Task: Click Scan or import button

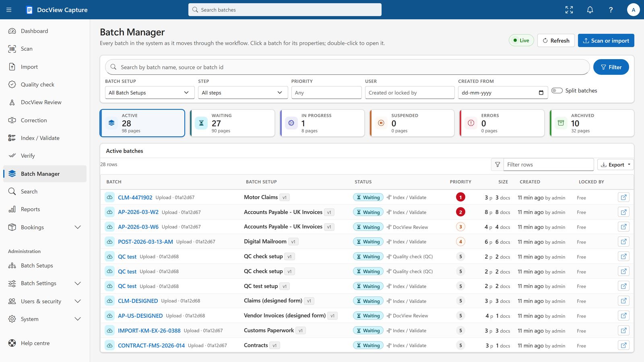Action: (x=606, y=40)
